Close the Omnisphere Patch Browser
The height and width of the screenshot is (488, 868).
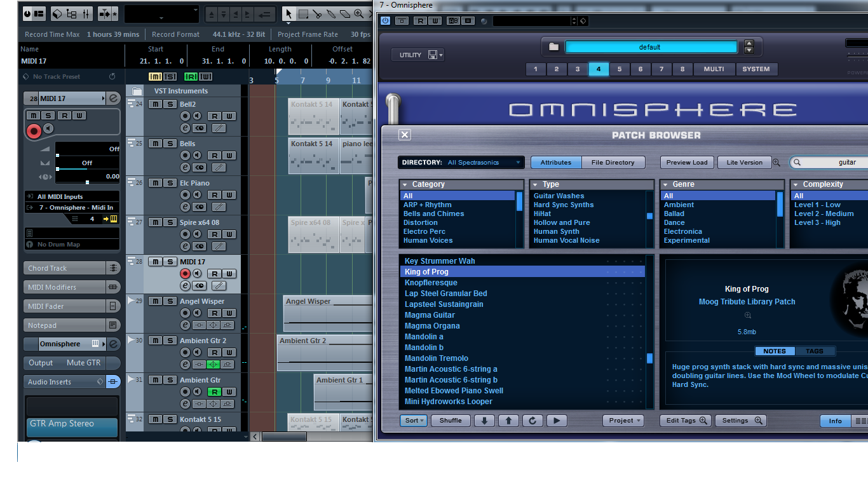405,135
